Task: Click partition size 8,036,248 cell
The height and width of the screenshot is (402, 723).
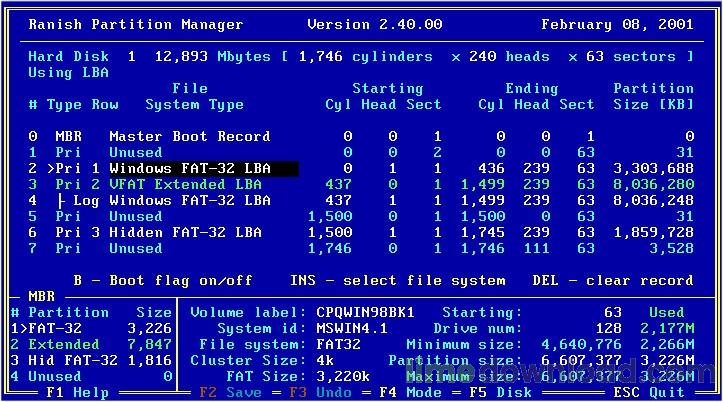Action: [x=654, y=201]
